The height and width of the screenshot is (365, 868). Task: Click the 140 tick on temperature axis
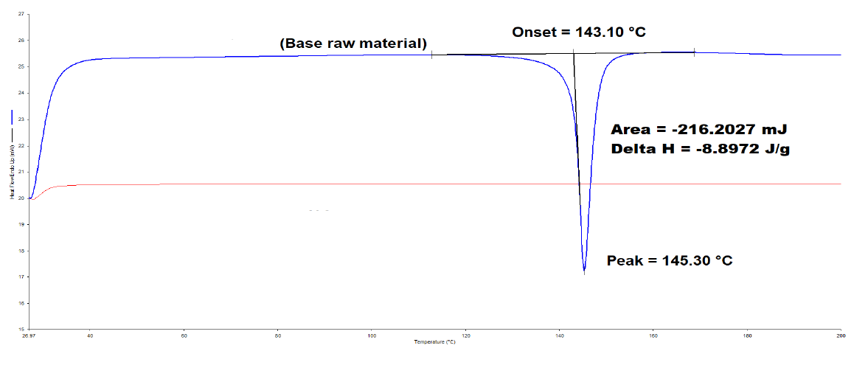coord(558,336)
